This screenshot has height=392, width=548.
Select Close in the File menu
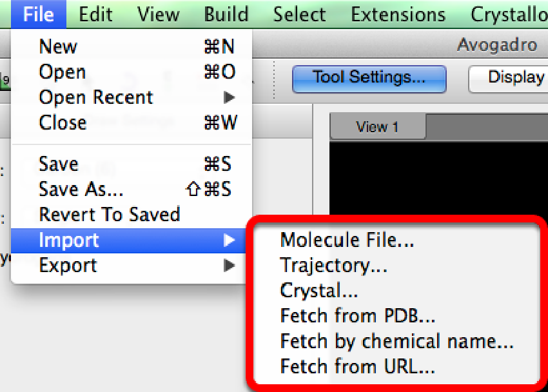click(63, 122)
